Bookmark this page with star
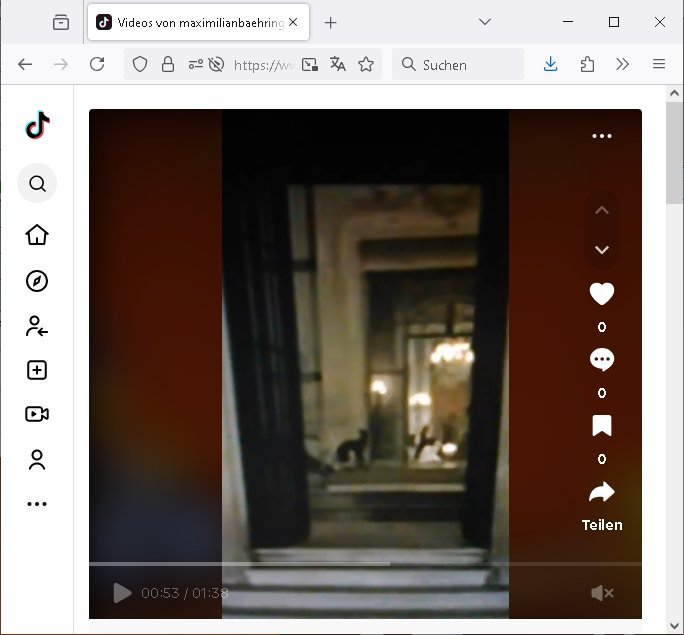Viewport: 684px width, 635px height. (366, 65)
